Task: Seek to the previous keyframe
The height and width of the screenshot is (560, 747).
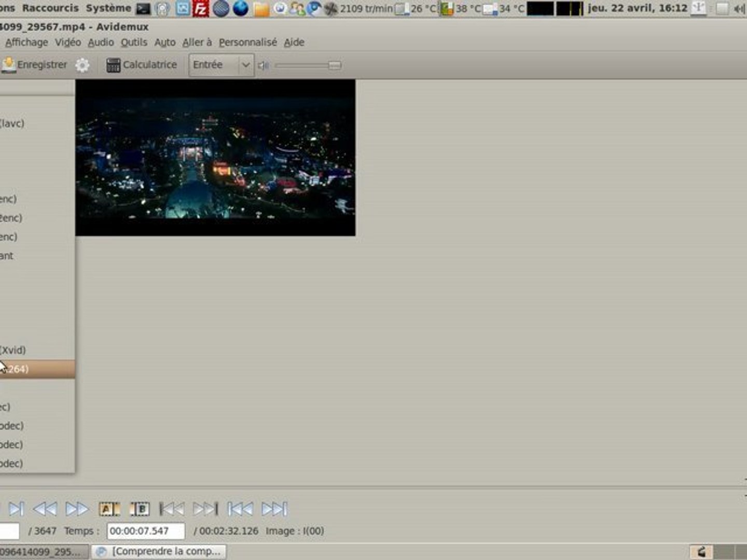Action: click(x=45, y=509)
